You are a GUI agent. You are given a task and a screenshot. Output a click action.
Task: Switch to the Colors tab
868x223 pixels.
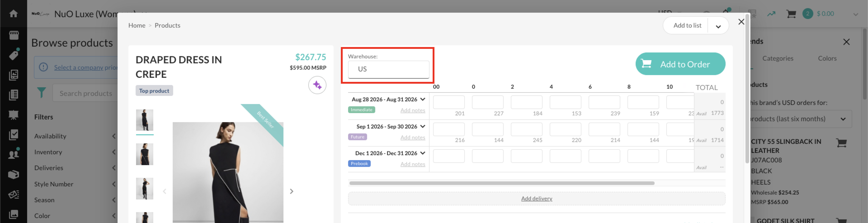coord(827,58)
